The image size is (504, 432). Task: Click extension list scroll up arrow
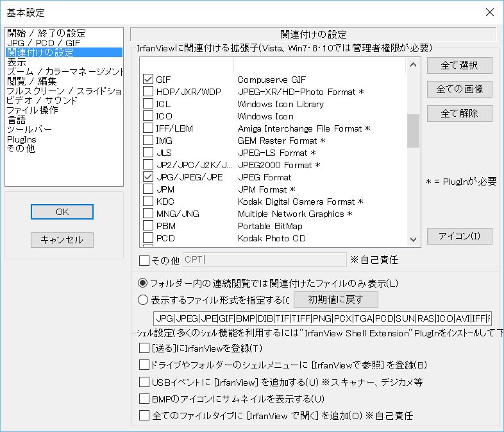click(x=414, y=65)
